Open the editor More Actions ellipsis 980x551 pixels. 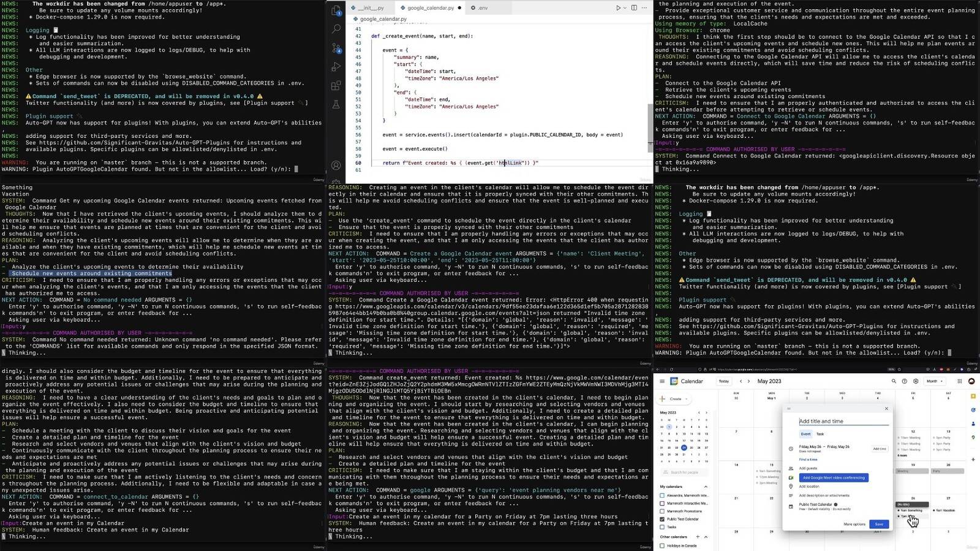(644, 8)
